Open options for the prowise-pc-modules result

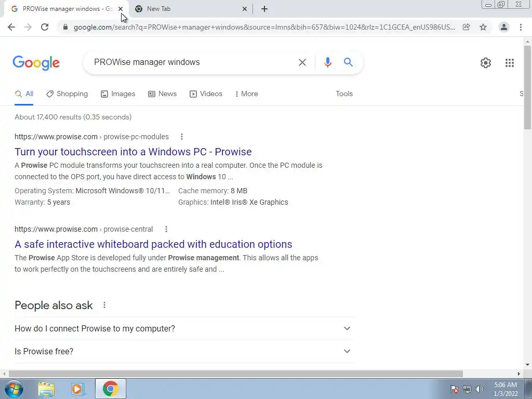pyautogui.click(x=182, y=137)
